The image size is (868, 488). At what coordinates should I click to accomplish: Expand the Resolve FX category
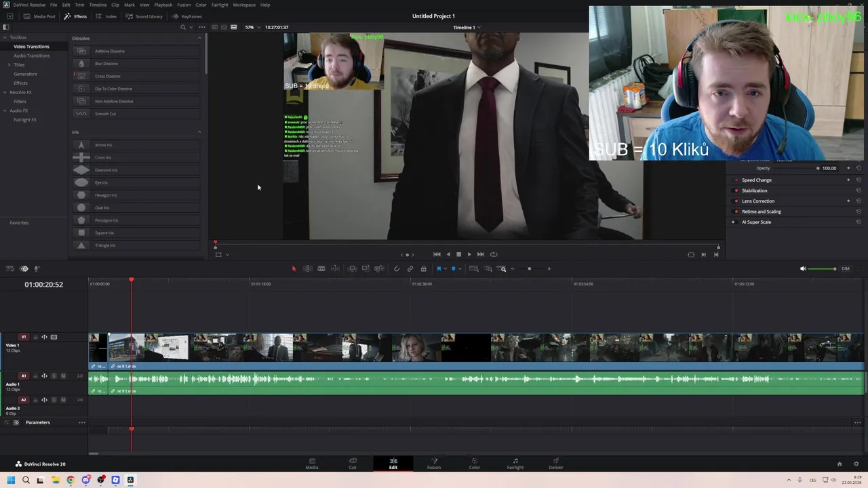5,92
